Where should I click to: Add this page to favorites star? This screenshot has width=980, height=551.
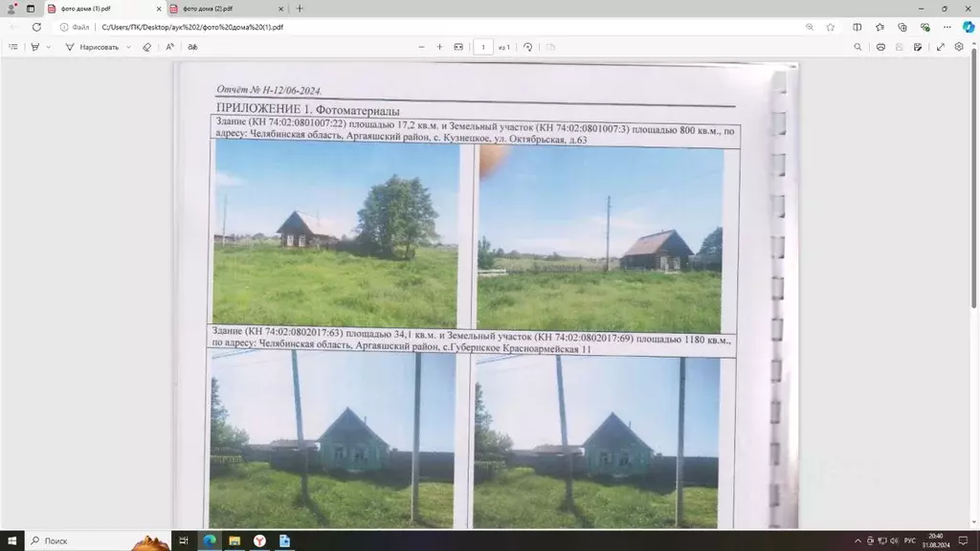pyautogui.click(x=831, y=27)
